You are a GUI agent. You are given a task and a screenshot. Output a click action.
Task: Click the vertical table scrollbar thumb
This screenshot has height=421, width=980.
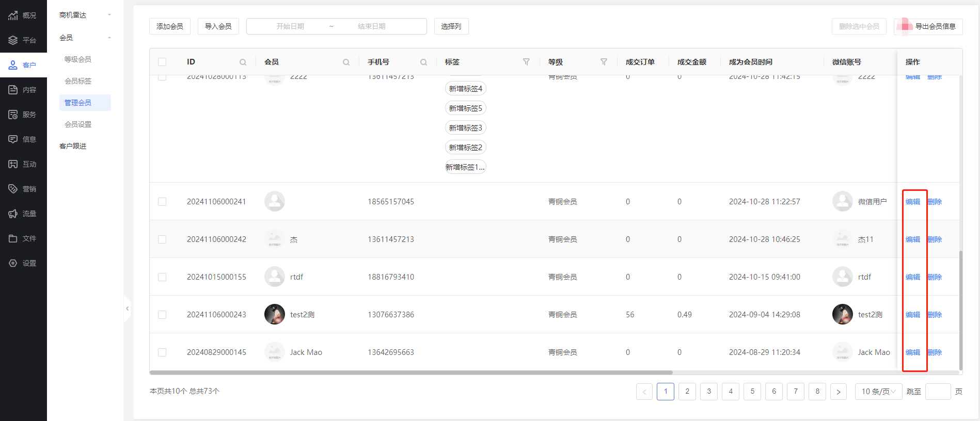point(960,310)
